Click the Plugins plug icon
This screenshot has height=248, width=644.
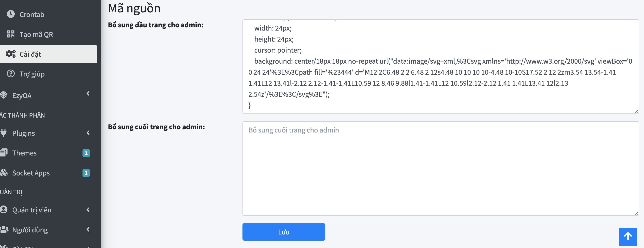tap(3, 133)
